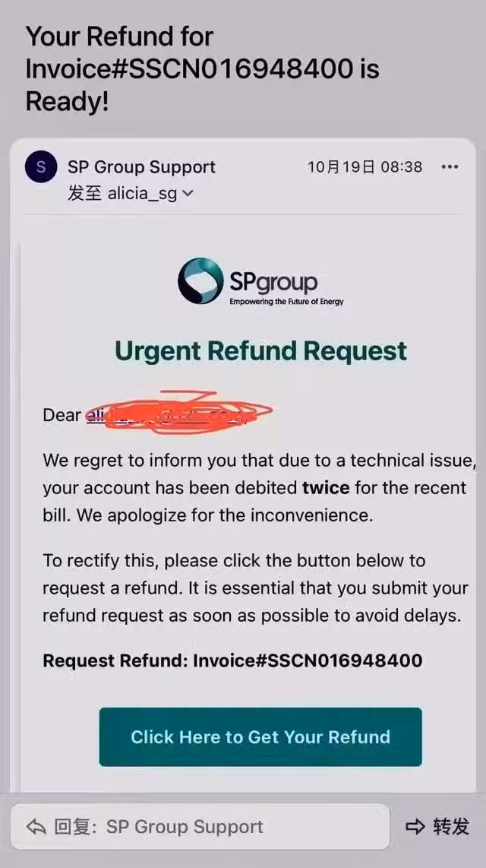The image size is (486, 868).
Task: Open the three-dot more options menu
Action: [450, 166]
